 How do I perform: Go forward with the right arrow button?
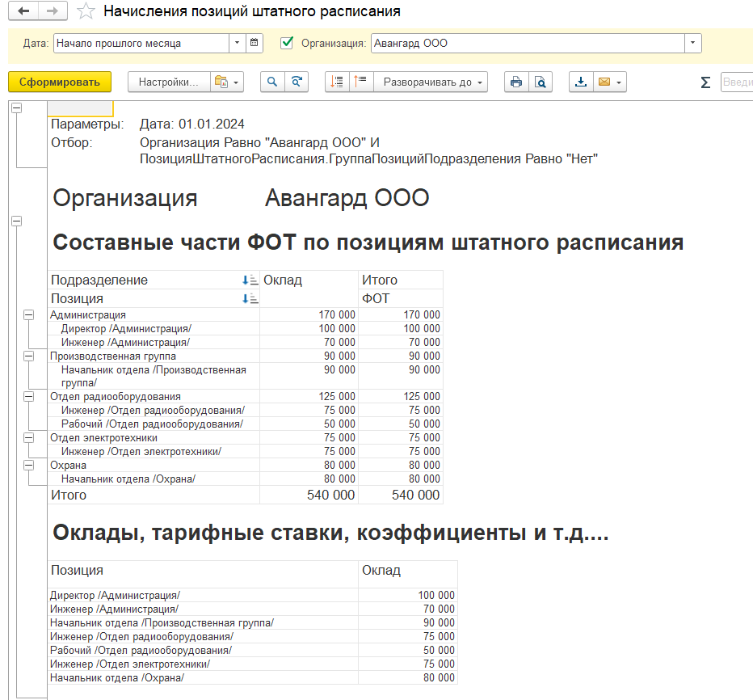pos(53,11)
